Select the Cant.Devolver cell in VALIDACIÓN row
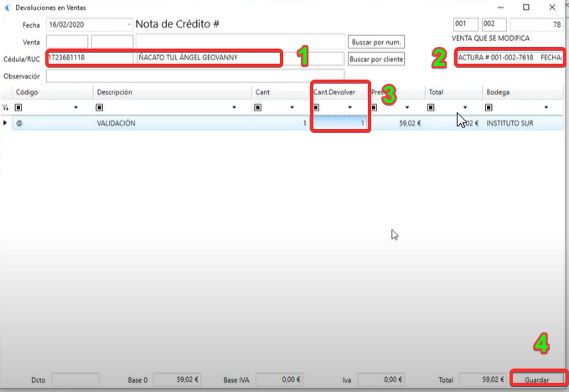Viewport: 569px width, 392px height. pyautogui.click(x=339, y=123)
